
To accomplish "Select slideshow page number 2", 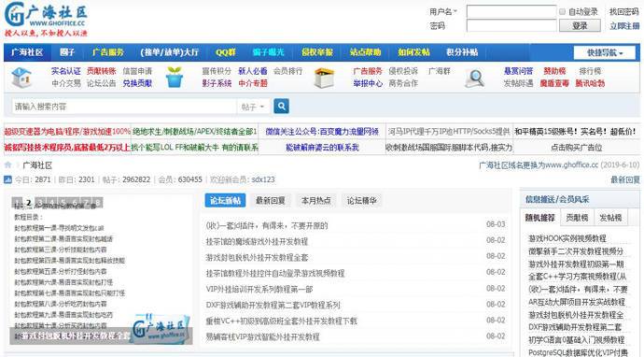I will click(x=28, y=203).
